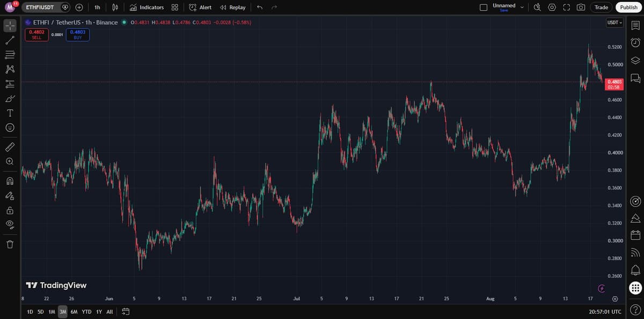644x319 pixels.
Task: Redo the last chart action
Action: (274, 8)
